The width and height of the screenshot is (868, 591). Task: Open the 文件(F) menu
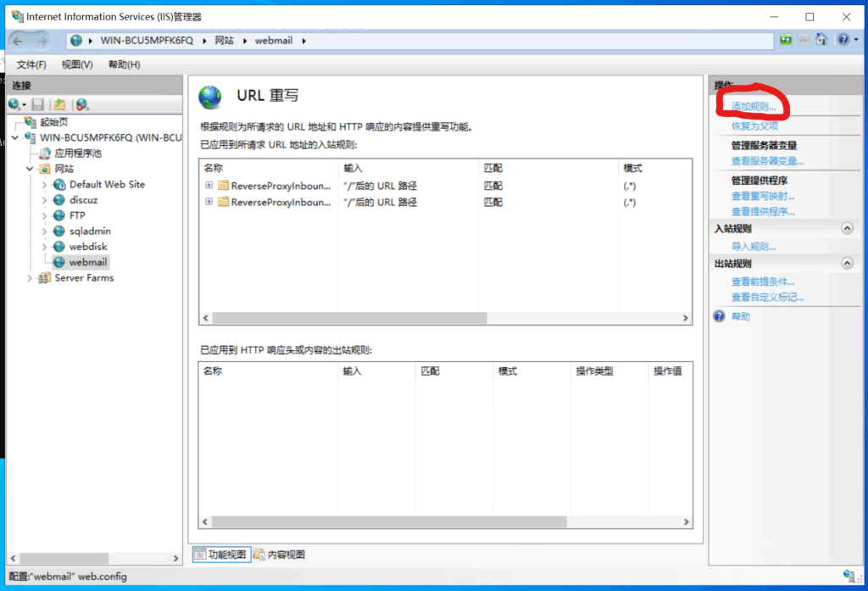(31, 64)
